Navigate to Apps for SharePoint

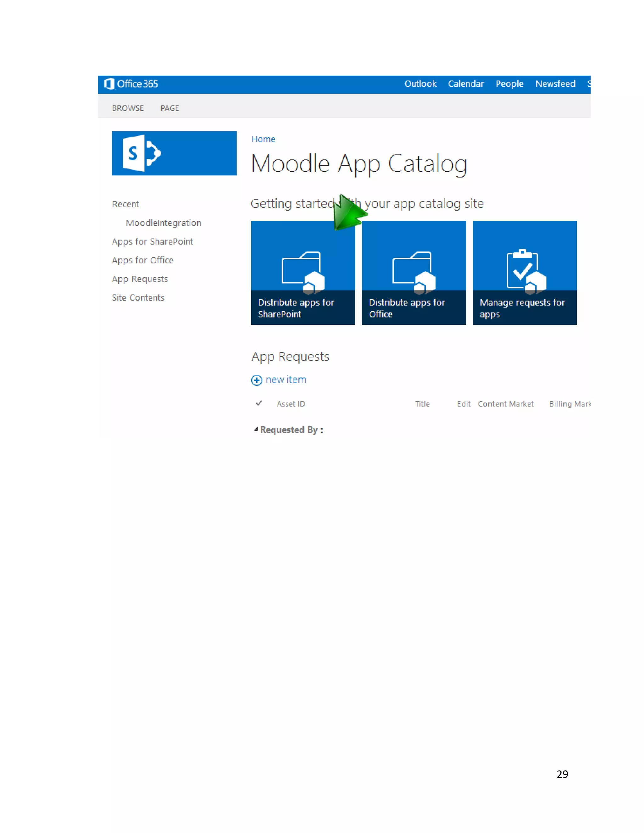click(x=152, y=241)
